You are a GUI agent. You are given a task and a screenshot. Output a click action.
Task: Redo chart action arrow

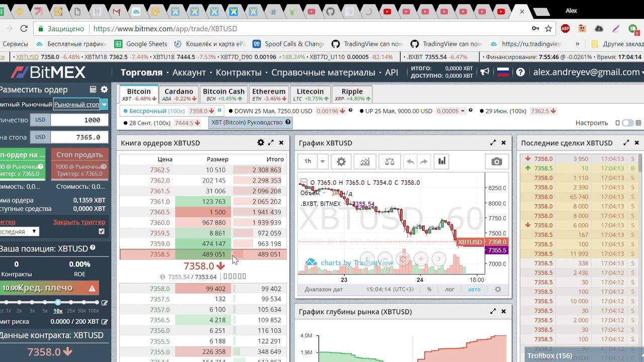[424, 161]
